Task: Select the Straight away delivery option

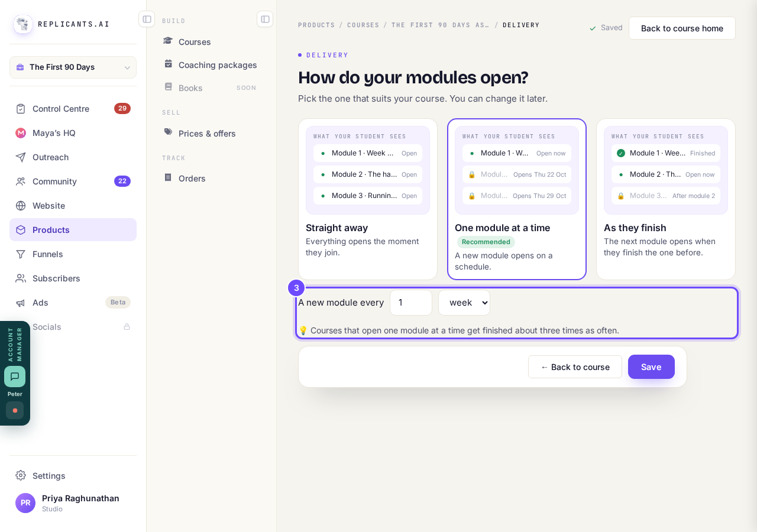Action: pos(368,199)
